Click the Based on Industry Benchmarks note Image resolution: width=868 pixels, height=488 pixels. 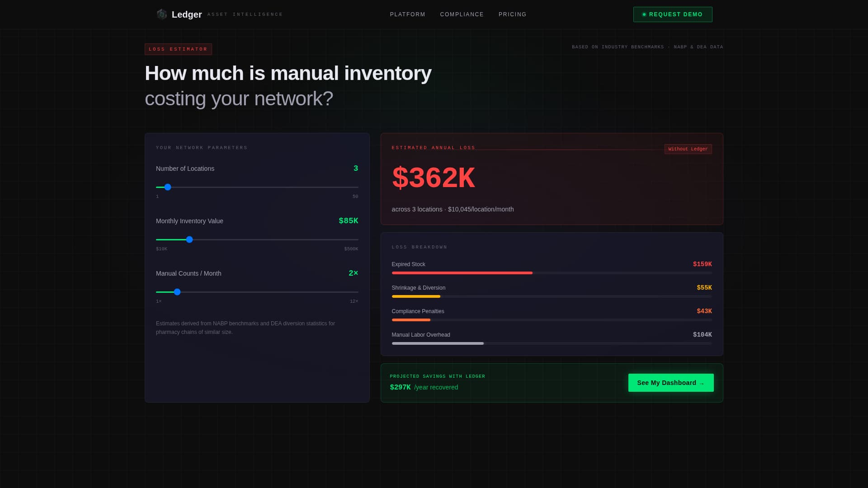coord(647,47)
